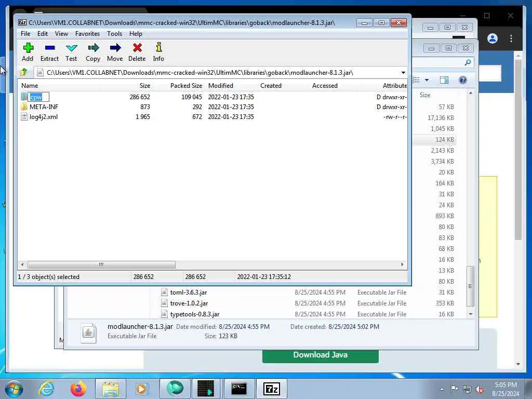Open the Explorer view options dropdown arrow
This screenshot has width=532, height=399.
427,80
